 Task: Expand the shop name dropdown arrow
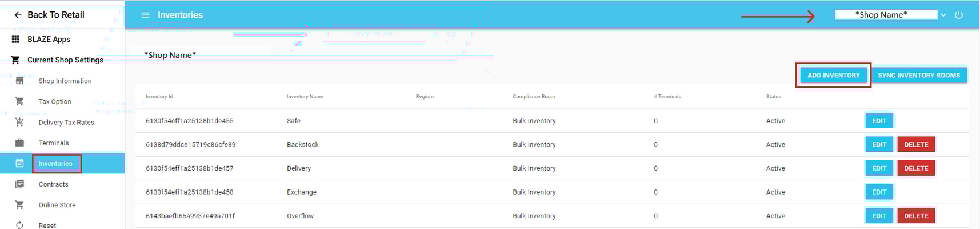point(943,15)
